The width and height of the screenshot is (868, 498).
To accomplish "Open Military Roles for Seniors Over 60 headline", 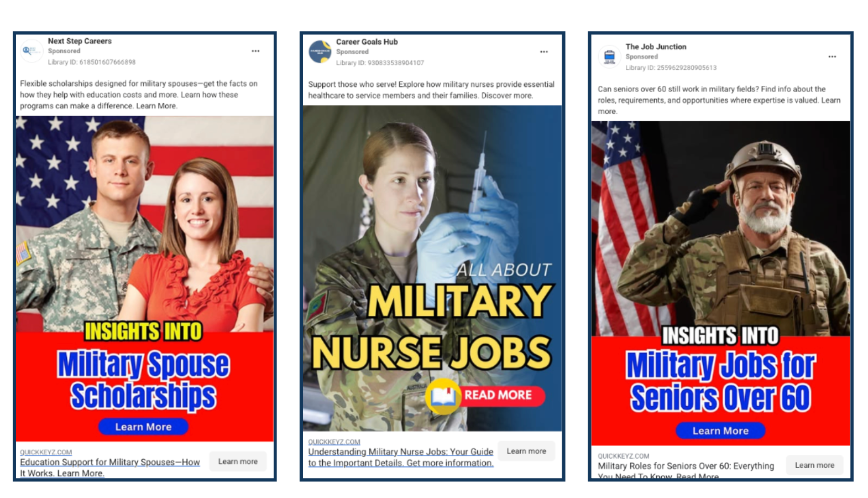I will 686,471.
